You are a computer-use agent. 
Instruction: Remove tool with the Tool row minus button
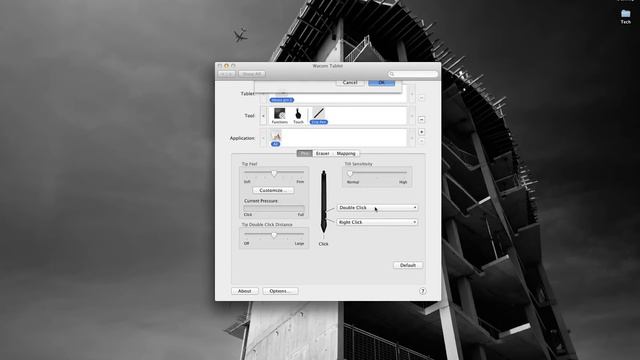(x=422, y=120)
